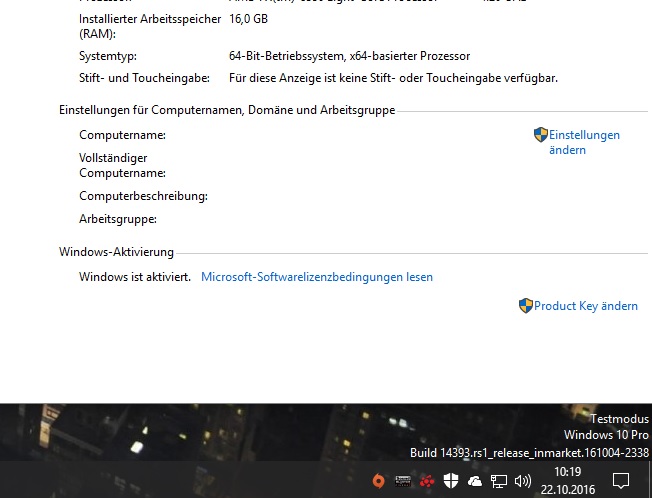Click the Systemtyp label
652x498 pixels.
pos(108,56)
